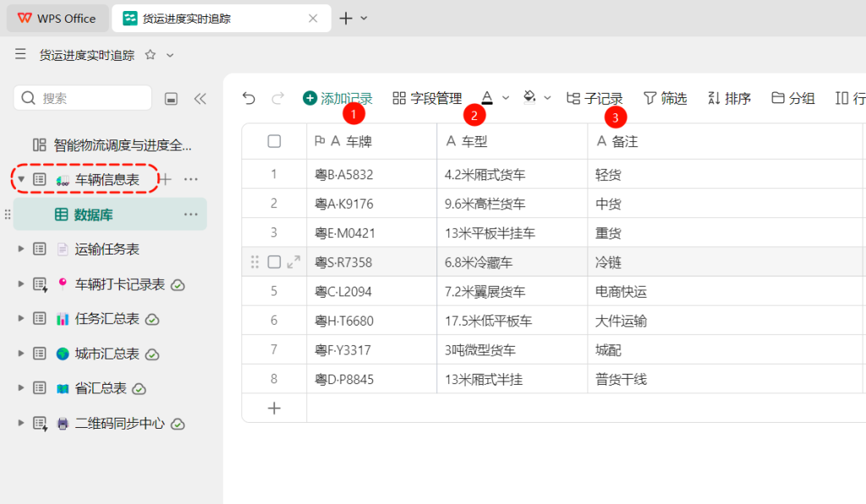Switch to the WPS Office tab

57,19
